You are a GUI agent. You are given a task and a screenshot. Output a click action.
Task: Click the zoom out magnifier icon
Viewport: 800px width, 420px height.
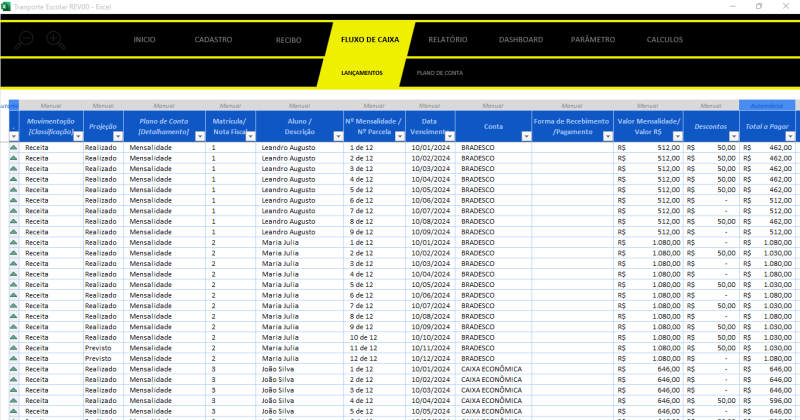click(25, 40)
